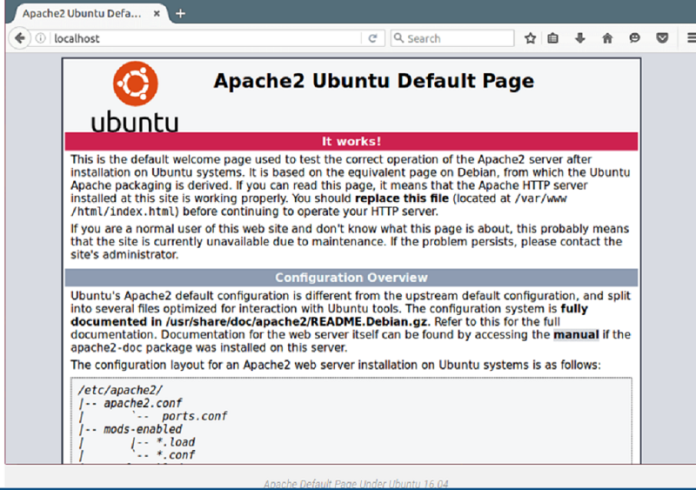The image size is (696, 490).
Task: Click '*.conf' in the config tree
Action: pyautogui.click(x=175, y=455)
